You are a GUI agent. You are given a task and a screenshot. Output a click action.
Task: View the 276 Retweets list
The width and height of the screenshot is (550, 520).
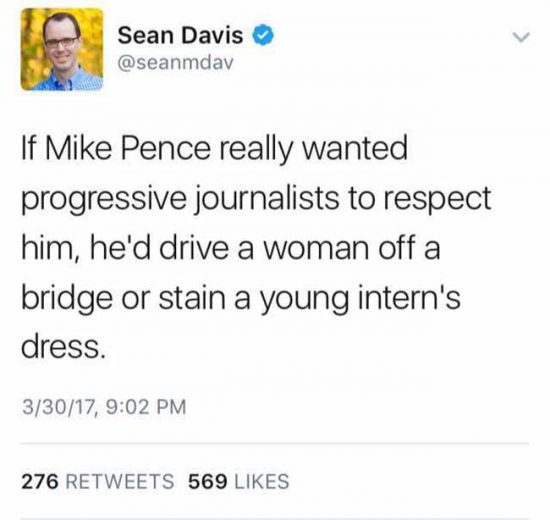tap(98, 481)
